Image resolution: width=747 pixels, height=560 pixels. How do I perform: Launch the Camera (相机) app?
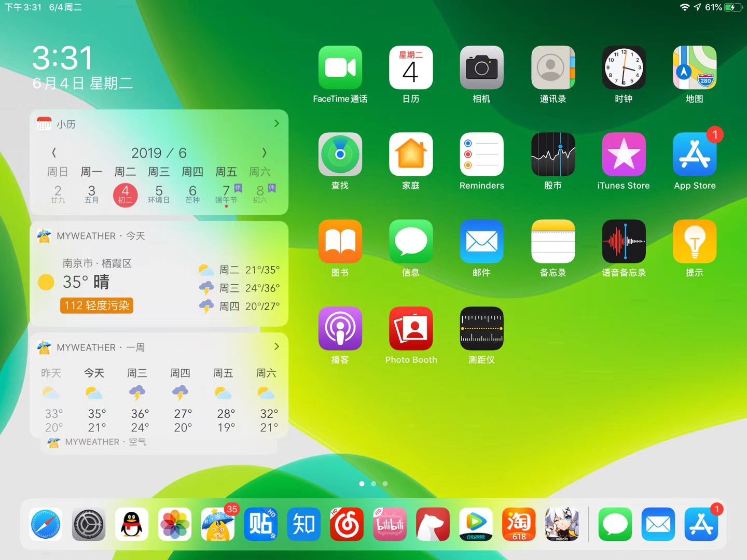tap(481, 67)
